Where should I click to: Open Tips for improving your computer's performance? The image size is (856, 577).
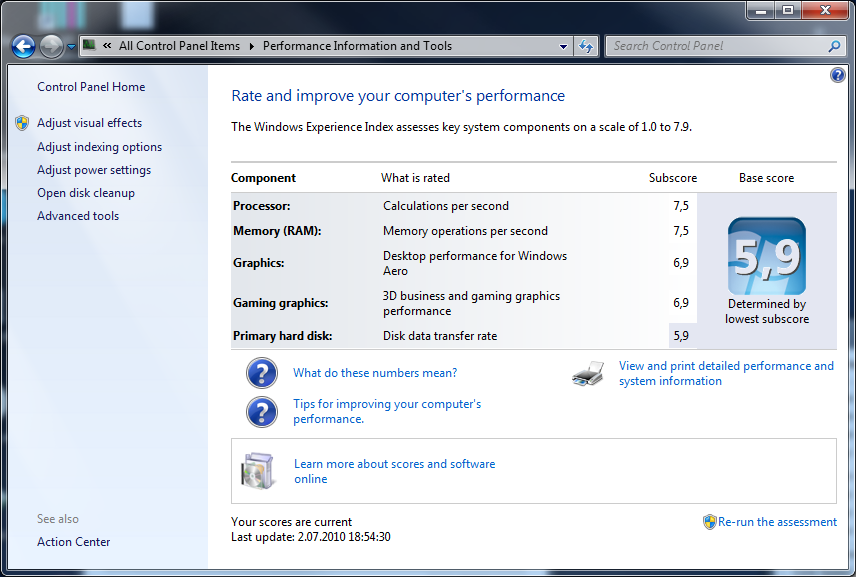click(387, 412)
